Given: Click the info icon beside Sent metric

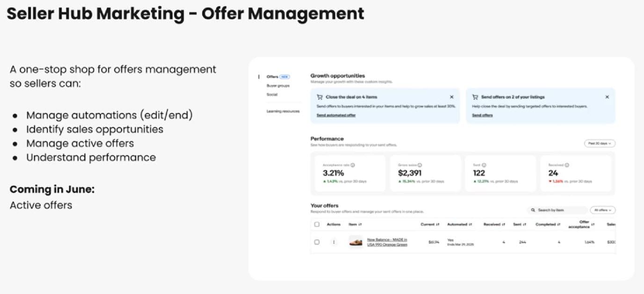Looking at the screenshot, I should coord(484,165).
